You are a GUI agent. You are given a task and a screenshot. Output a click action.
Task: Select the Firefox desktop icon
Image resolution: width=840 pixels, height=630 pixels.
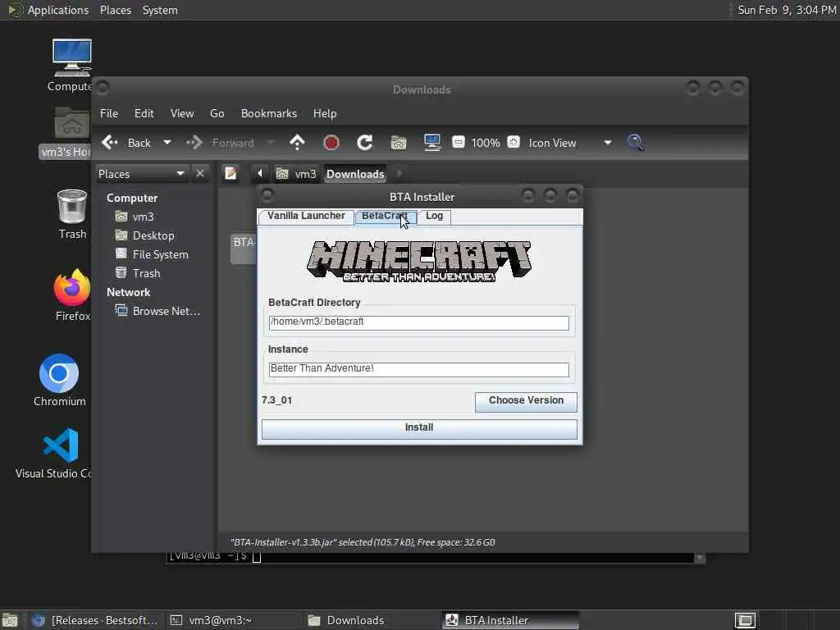(x=72, y=294)
